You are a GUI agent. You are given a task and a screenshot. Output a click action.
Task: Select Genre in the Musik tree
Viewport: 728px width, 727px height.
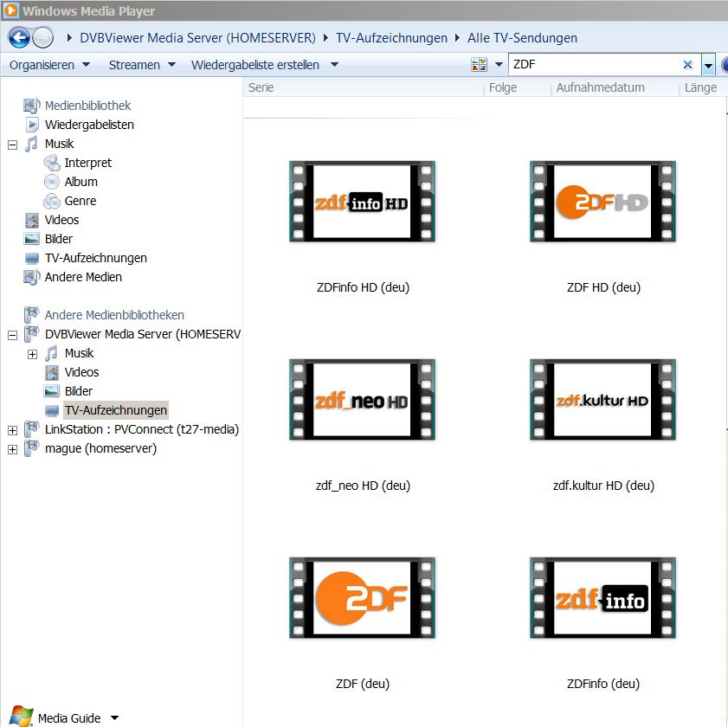point(81,201)
